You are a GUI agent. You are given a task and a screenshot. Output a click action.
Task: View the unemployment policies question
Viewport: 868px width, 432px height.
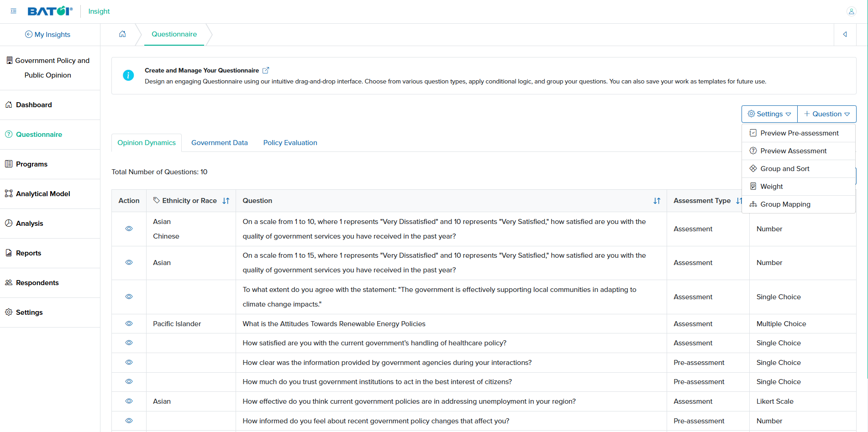129,401
